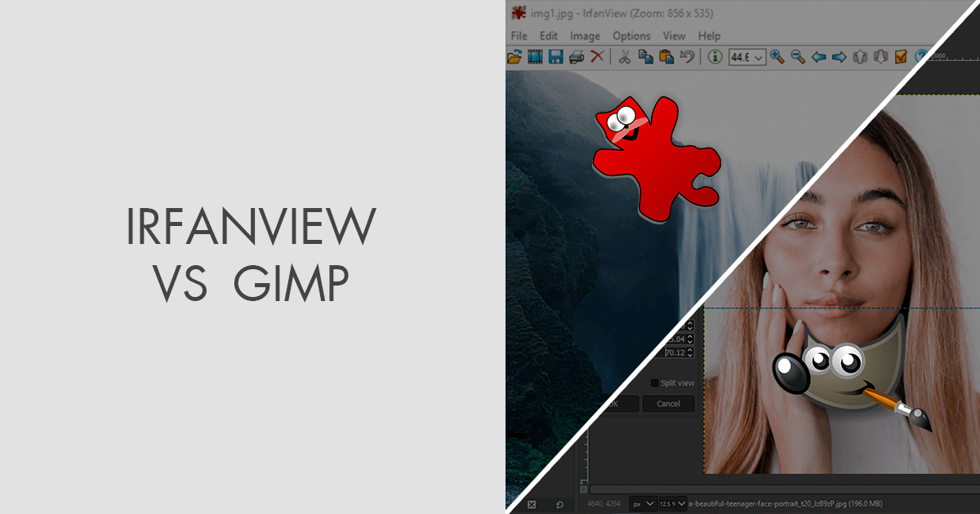This screenshot has height=514, width=980.
Task: Expand the 12.5% zoom dropdown in GIMP
Action: point(681,503)
